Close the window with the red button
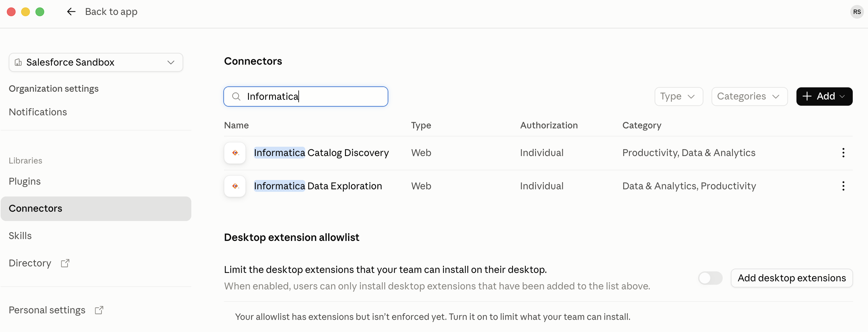The image size is (868, 332). [11, 12]
